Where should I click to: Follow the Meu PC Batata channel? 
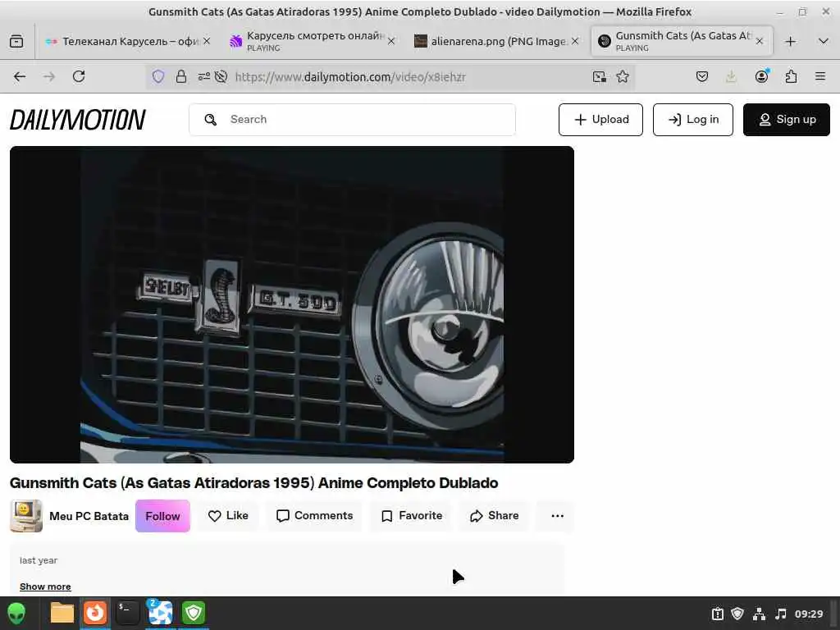163,516
